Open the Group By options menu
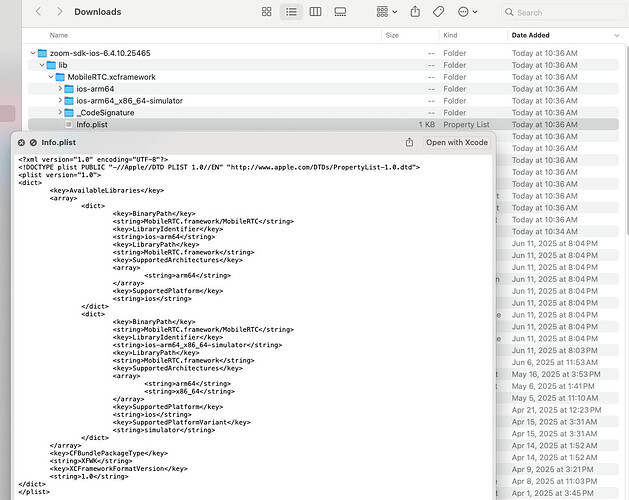This screenshot has width=629, height=500. coord(387,12)
